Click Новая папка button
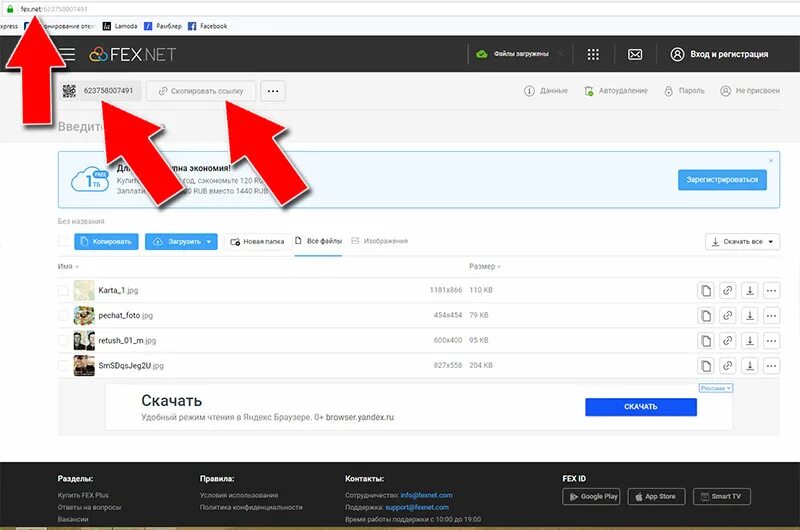This screenshot has height=530, width=800. [257, 241]
